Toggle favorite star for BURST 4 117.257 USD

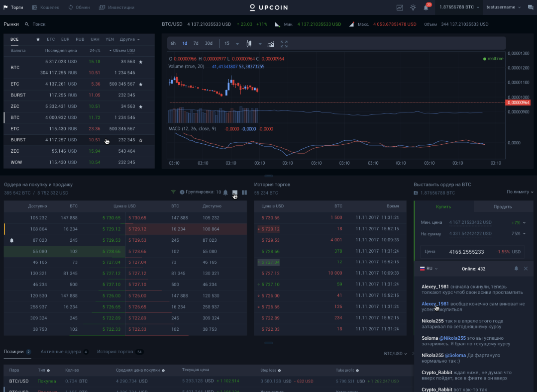pos(141,140)
